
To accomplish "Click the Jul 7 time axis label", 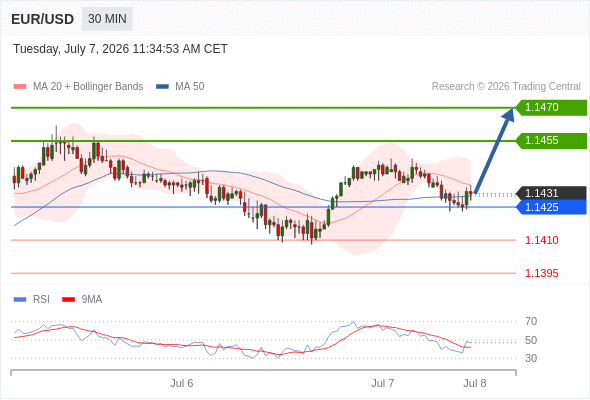I will [x=383, y=383].
